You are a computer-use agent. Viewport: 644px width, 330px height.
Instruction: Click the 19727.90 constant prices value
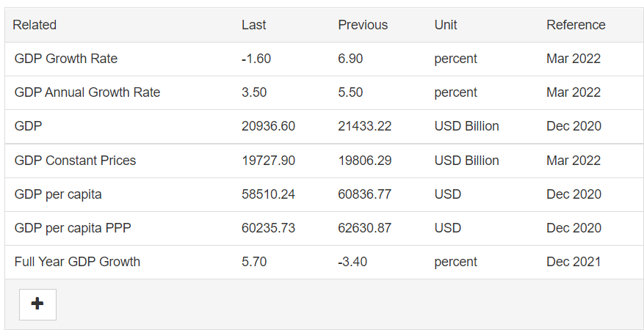268,161
